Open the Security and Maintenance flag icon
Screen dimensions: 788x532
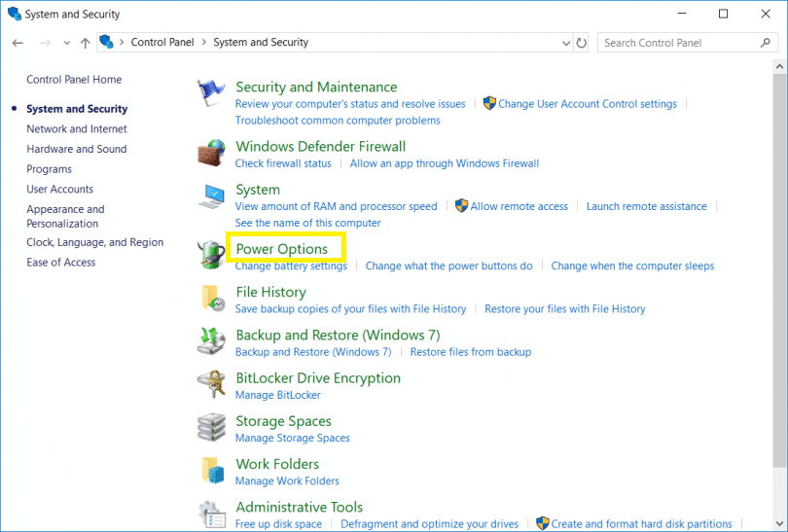[210, 93]
